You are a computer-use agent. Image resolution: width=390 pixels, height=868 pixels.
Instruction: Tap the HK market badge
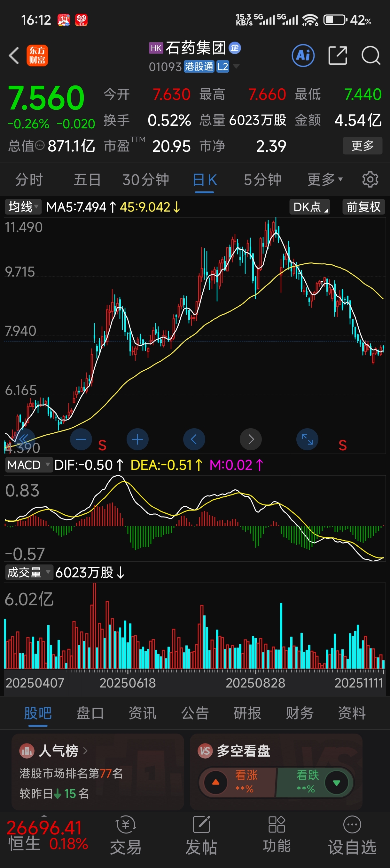pyautogui.click(x=156, y=48)
